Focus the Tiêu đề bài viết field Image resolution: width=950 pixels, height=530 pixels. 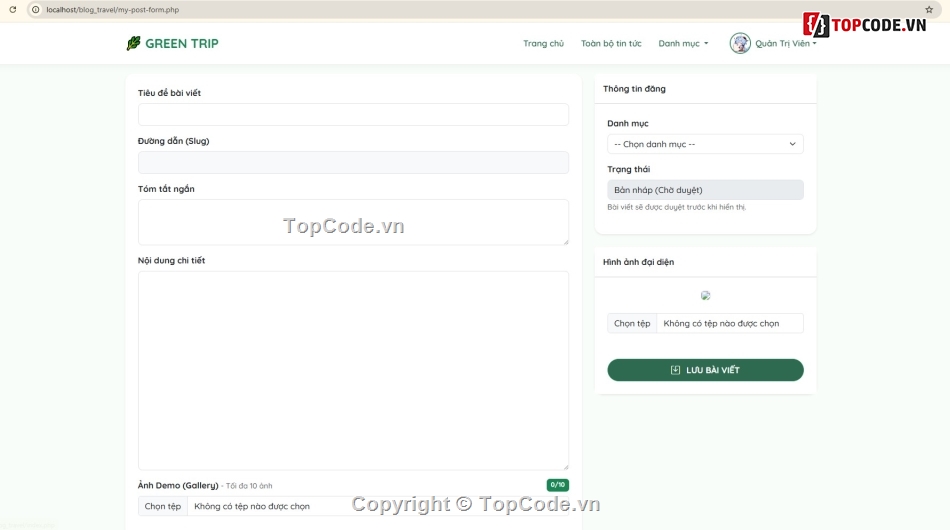click(x=353, y=114)
